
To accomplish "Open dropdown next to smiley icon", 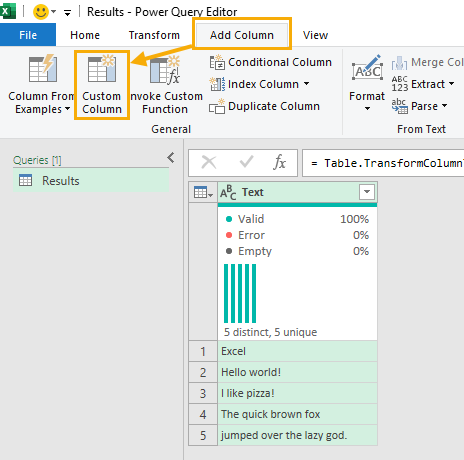I will click(x=53, y=12).
